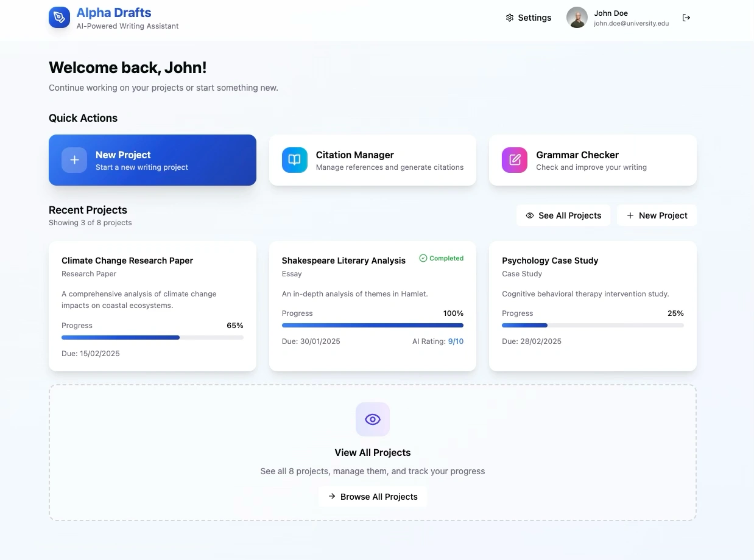Click the Due: 28/02/2025 date
The width and height of the screenshot is (754, 560).
click(532, 341)
